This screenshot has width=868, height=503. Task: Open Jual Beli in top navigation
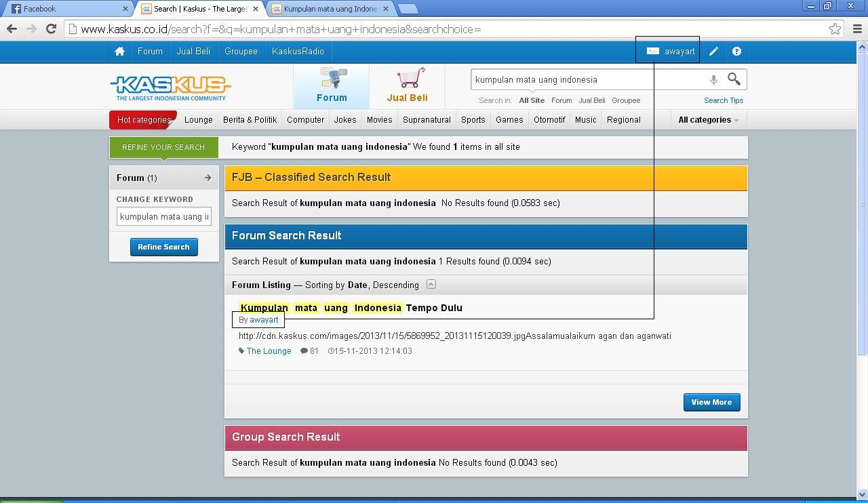pyautogui.click(x=193, y=52)
